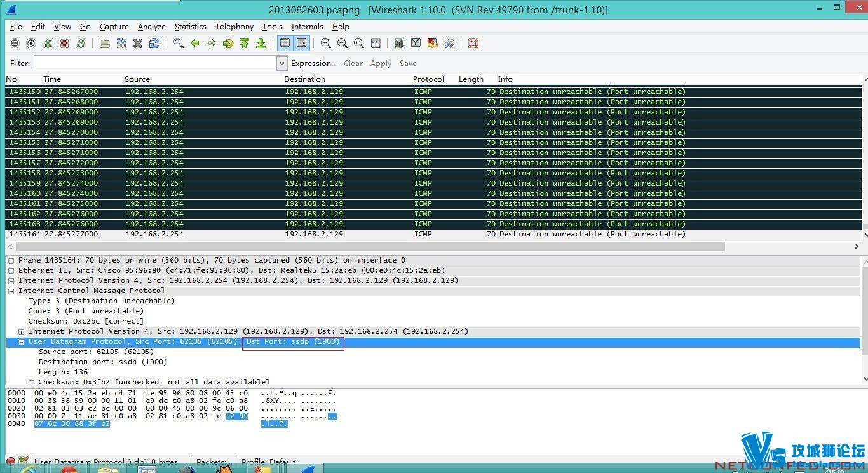868x473 pixels.
Task: Select the Length: 136 line
Action: (x=64, y=372)
